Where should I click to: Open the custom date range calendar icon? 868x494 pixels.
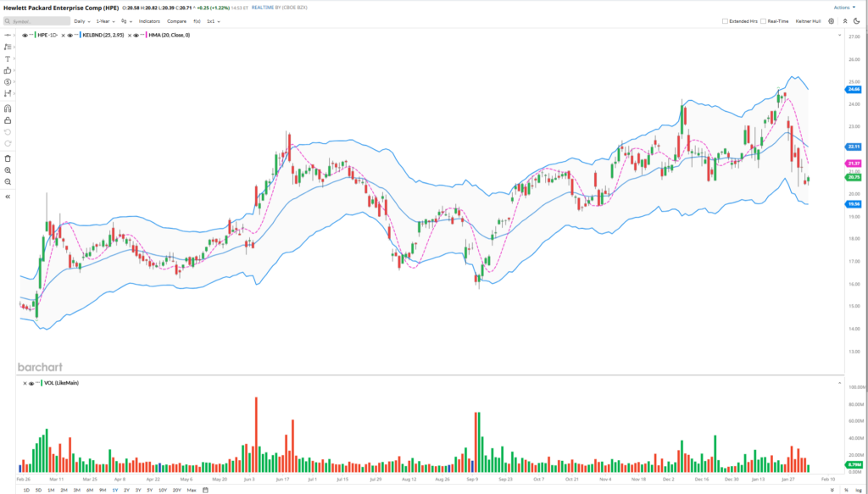205,490
